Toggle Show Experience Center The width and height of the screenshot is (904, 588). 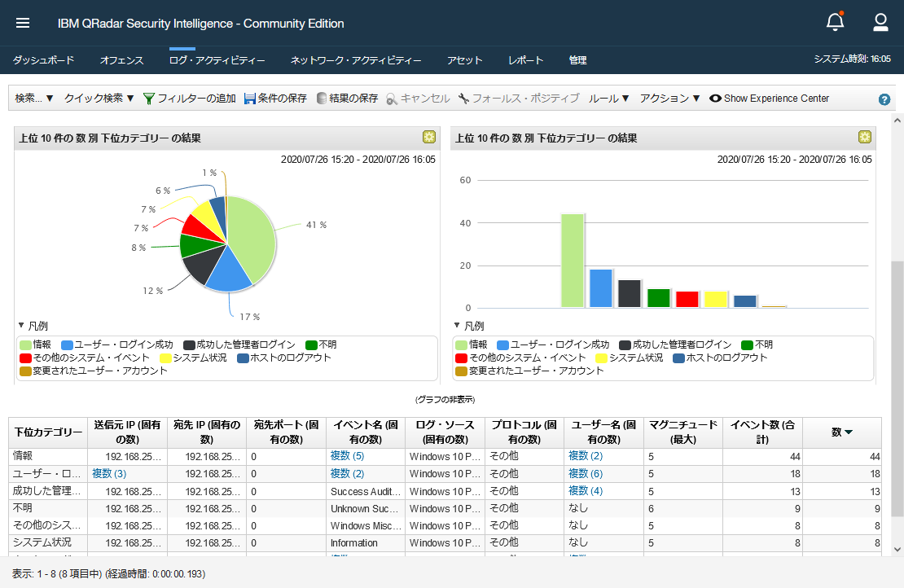[x=769, y=99]
